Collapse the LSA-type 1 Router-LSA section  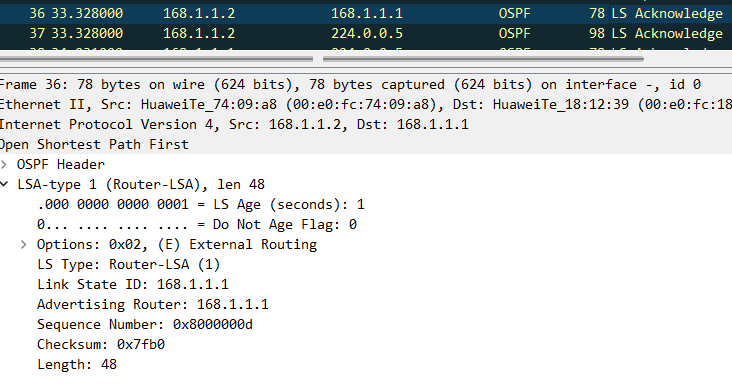tap(4, 184)
